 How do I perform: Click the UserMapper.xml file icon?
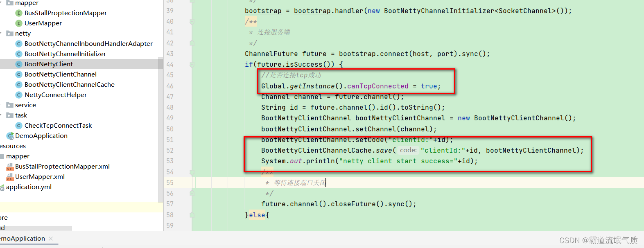click(10, 177)
